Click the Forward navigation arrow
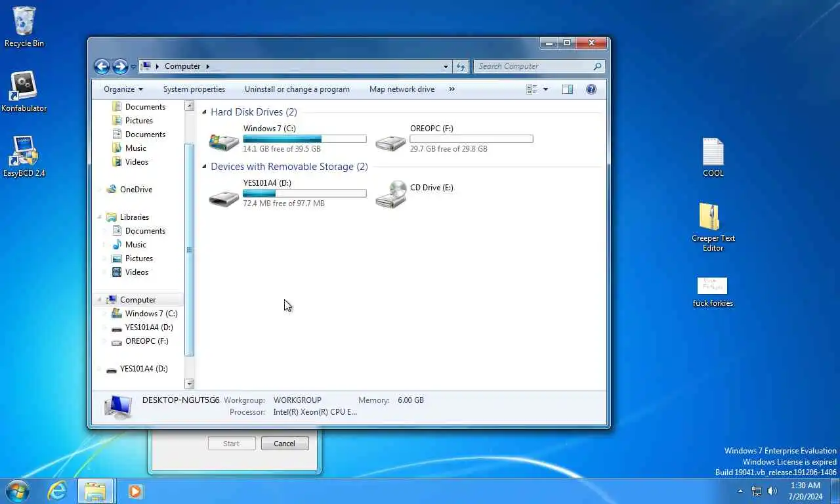Screen dimensions: 840x504 [x=120, y=66]
